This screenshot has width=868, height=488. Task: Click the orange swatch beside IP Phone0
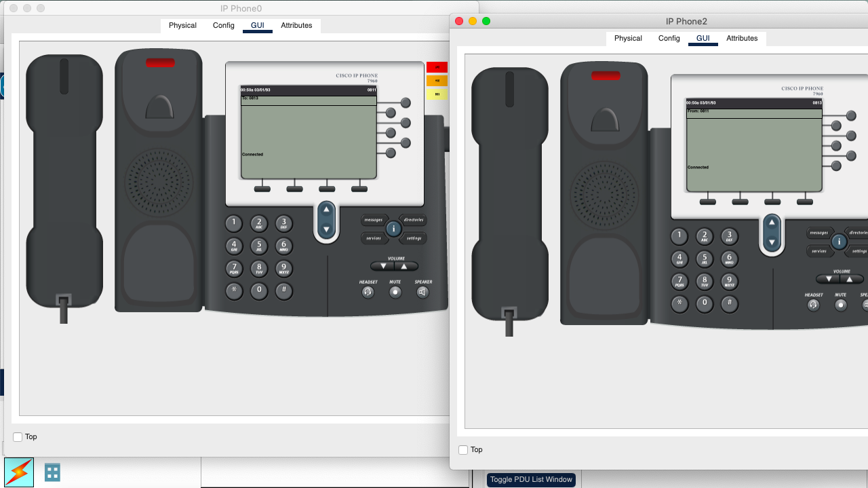[437, 81]
